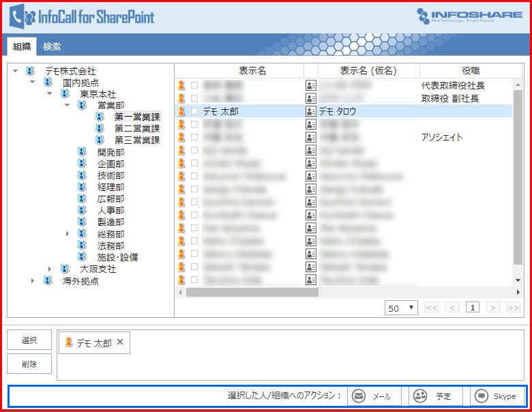
Task: Click the horizontal scrollbar right arrow
Action: [x=518, y=292]
